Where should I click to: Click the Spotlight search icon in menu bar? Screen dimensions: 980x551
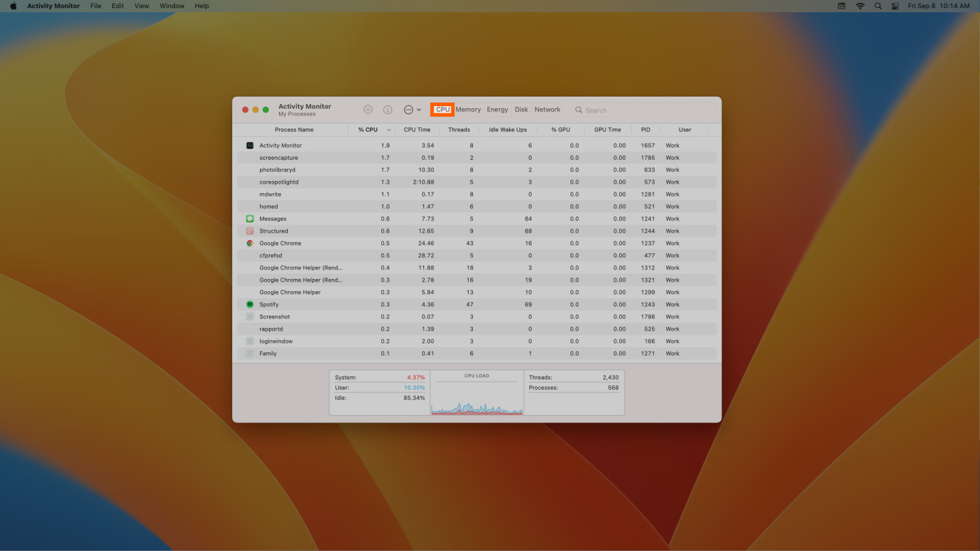tap(878, 5)
